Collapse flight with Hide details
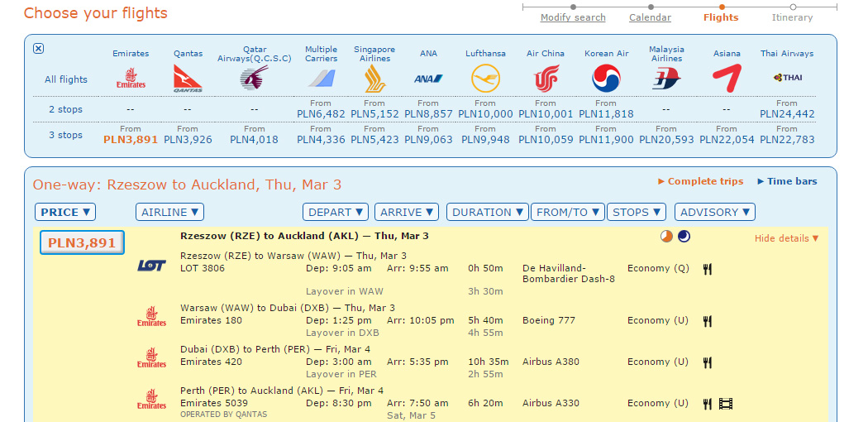Viewport: 868px width, 422px height. tap(787, 238)
